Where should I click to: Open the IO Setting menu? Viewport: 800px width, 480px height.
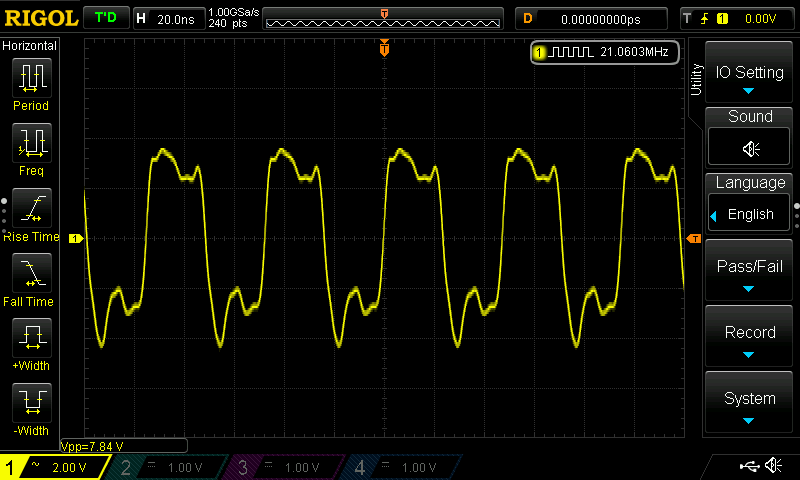point(749,72)
